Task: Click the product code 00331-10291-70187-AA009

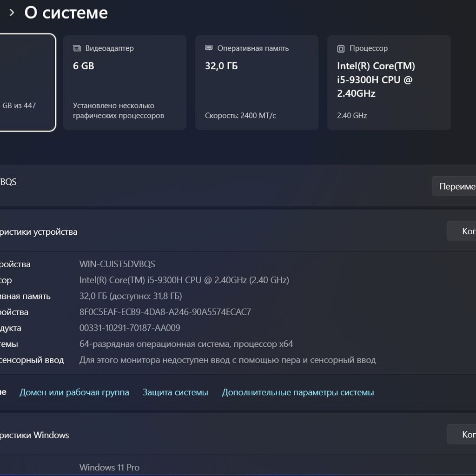Action: 130,328
